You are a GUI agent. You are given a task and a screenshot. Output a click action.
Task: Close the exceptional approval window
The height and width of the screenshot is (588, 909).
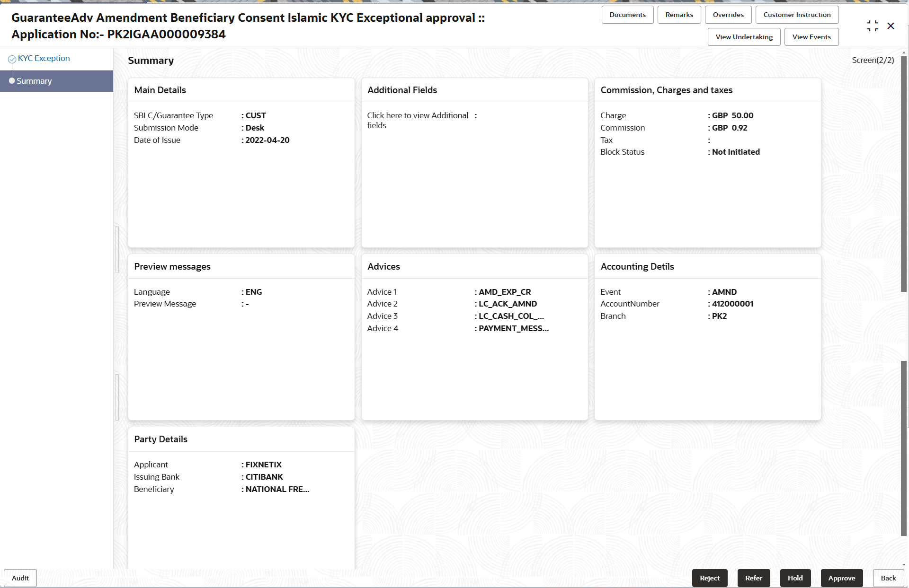[x=891, y=26]
